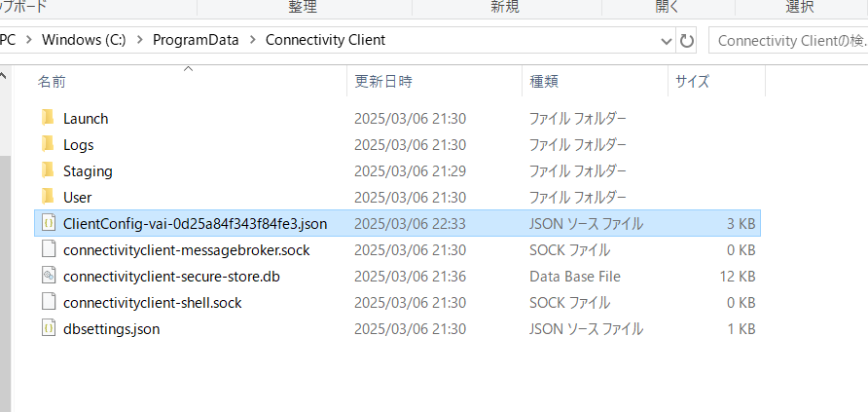The width and height of the screenshot is (868, 412).
Task: Expand the chevron after Windows (C:)
Action: [140, 41]
